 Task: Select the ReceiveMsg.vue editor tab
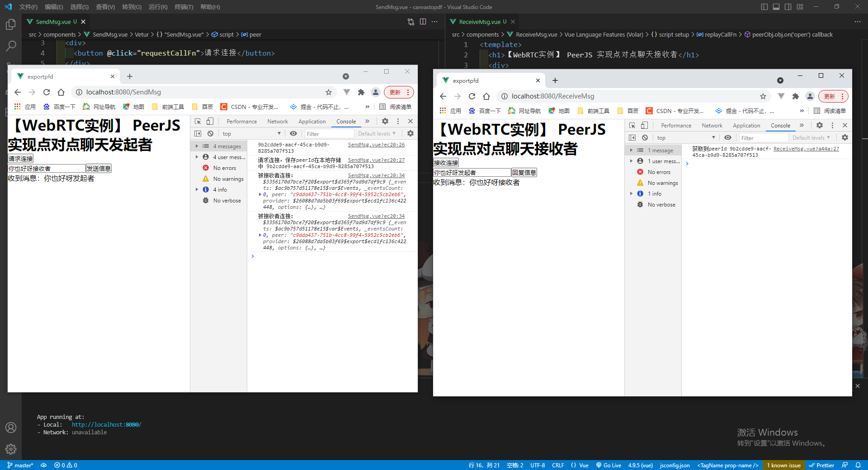click(x=482, y=22)
